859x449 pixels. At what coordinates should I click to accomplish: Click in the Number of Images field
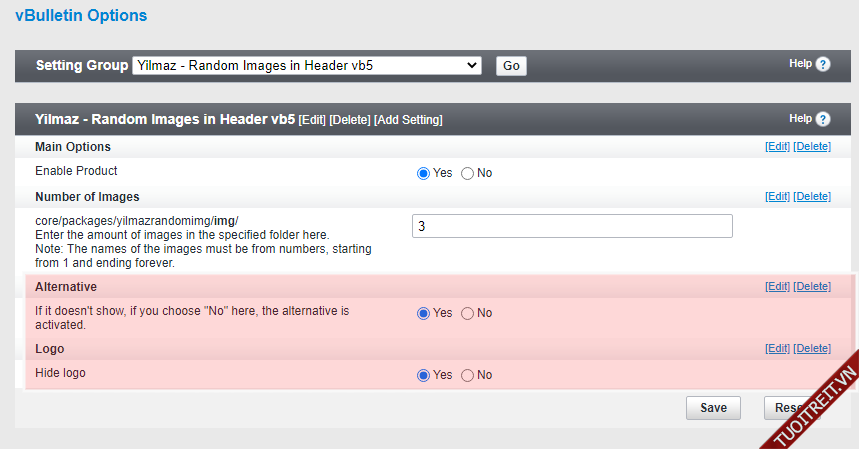[572, 226]
